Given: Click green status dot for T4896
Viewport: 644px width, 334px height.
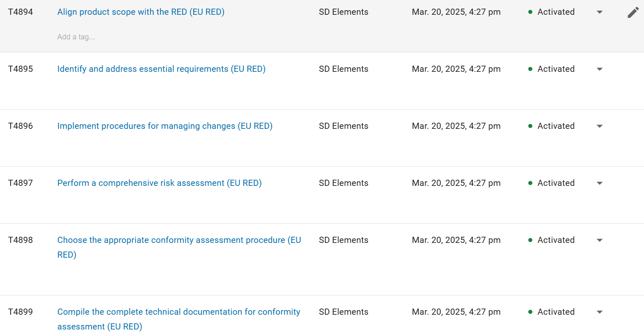Looking at the screenshot, I should coord(530,126).
